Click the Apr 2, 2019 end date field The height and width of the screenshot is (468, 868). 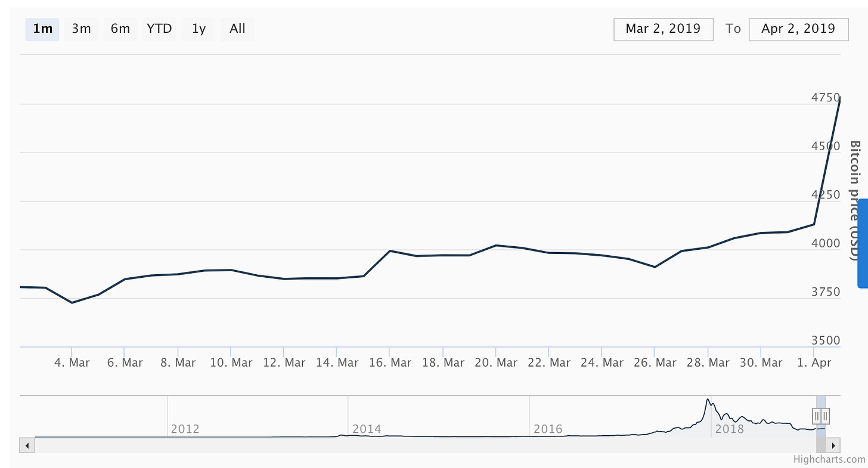coord(798,29)
